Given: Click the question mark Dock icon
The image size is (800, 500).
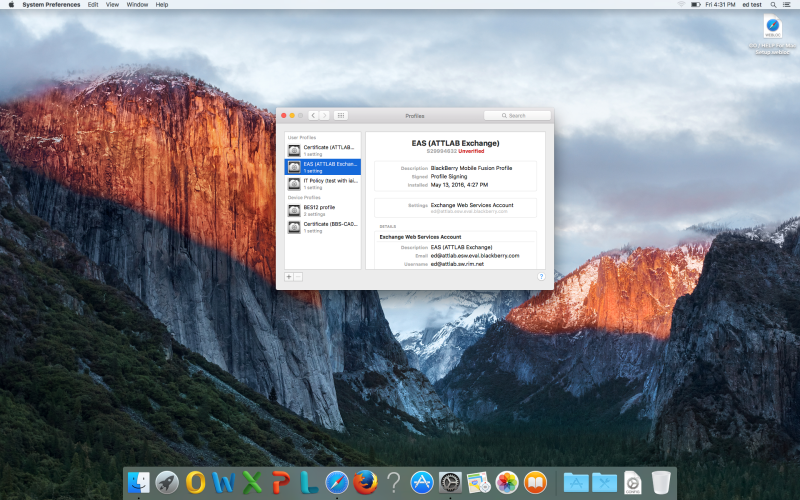Looking at the screenshot, I should click(393, 482).
